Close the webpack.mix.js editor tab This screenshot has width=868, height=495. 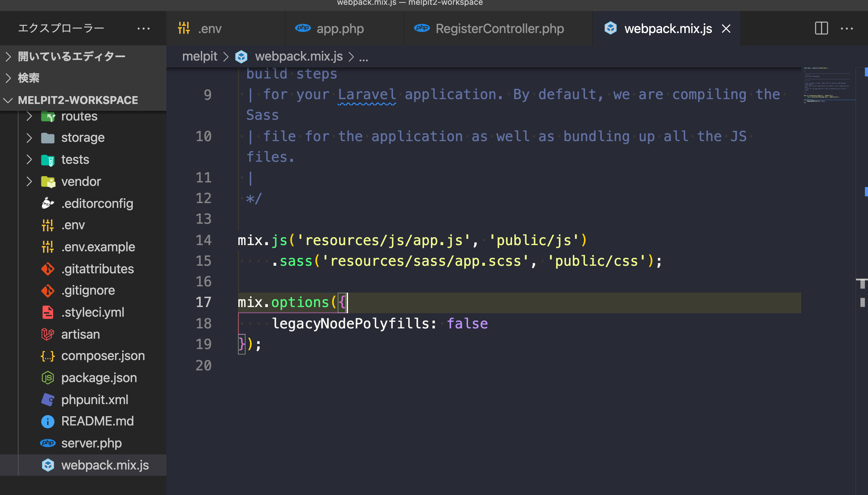pyautogui.click(x=726, y=29)
